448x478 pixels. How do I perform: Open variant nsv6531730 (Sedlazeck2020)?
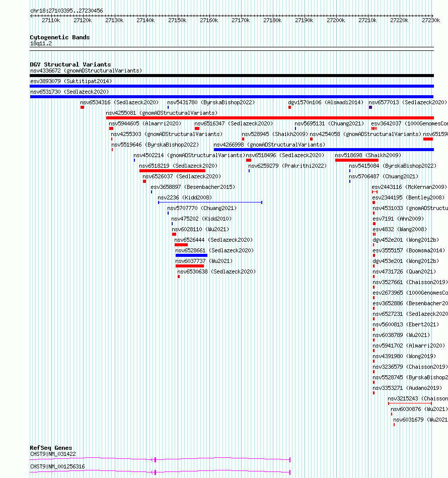click(69, 92)
